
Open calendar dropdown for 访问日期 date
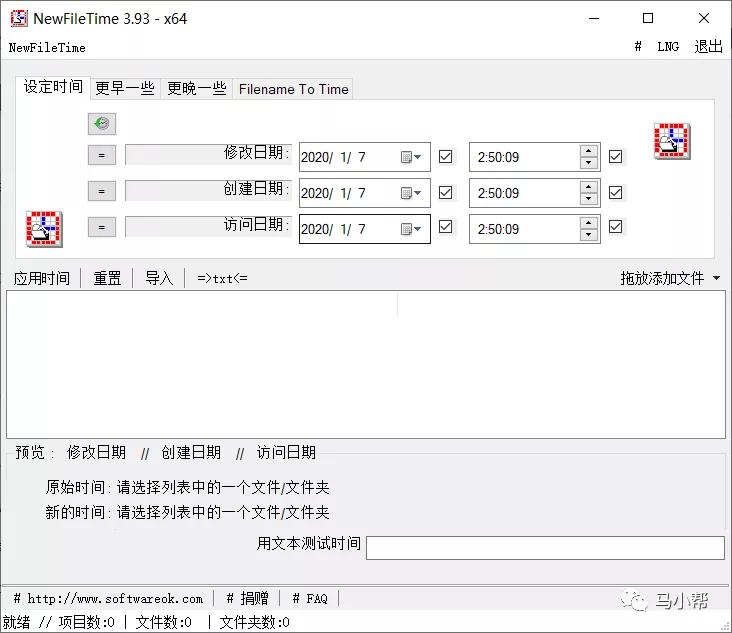(411, 229)
